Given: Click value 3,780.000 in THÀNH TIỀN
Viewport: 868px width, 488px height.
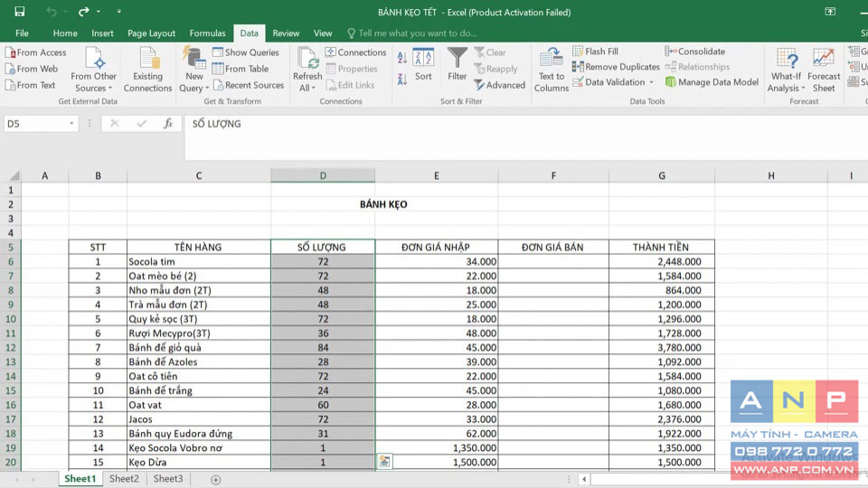Looking at the screenshot, I should click(x=662, y=347).
